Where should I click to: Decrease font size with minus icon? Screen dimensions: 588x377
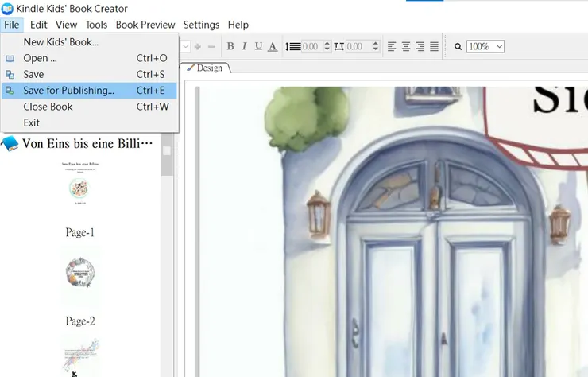[x=211, y=47]
